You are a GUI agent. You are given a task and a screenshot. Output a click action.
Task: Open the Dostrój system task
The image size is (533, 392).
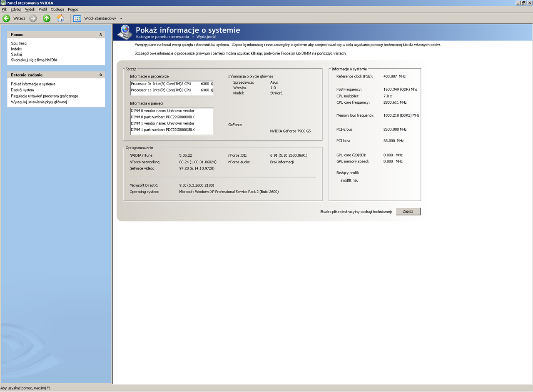[x=22, y=90]
